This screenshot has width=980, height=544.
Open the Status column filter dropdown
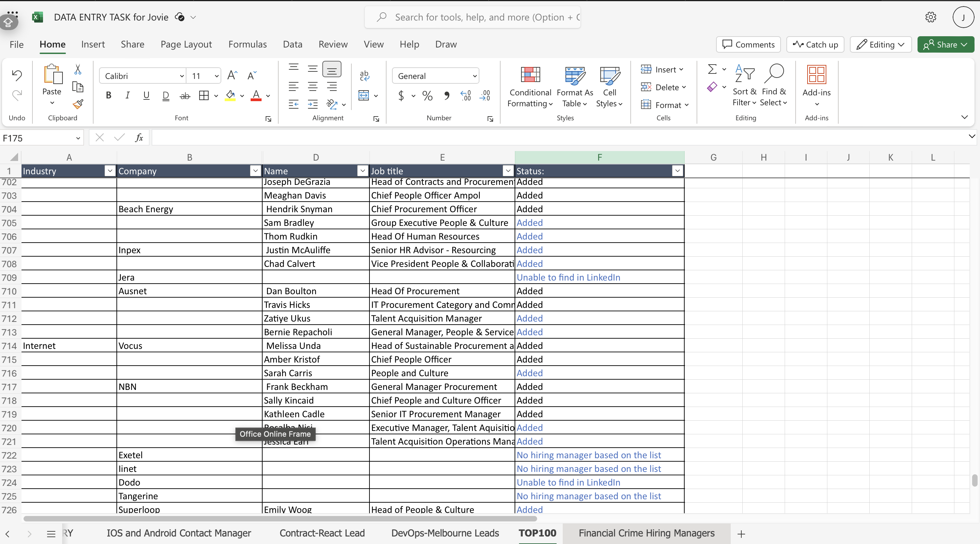pyautogui.click(x=677, y=171)
